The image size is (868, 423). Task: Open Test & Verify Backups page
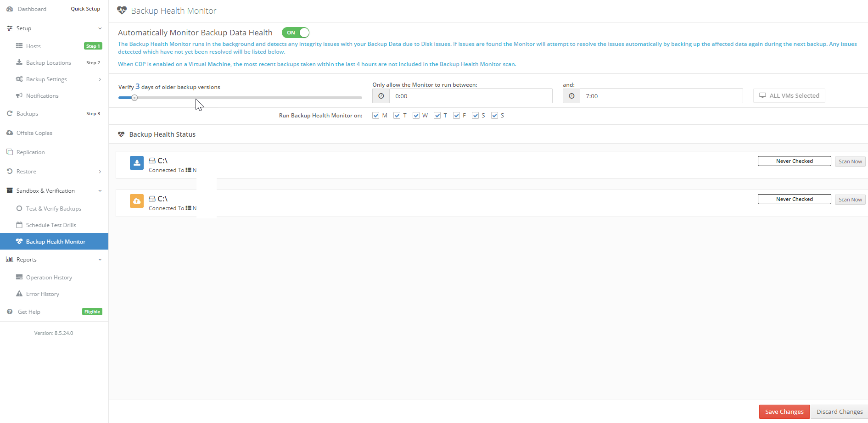(x=53, y=208)
